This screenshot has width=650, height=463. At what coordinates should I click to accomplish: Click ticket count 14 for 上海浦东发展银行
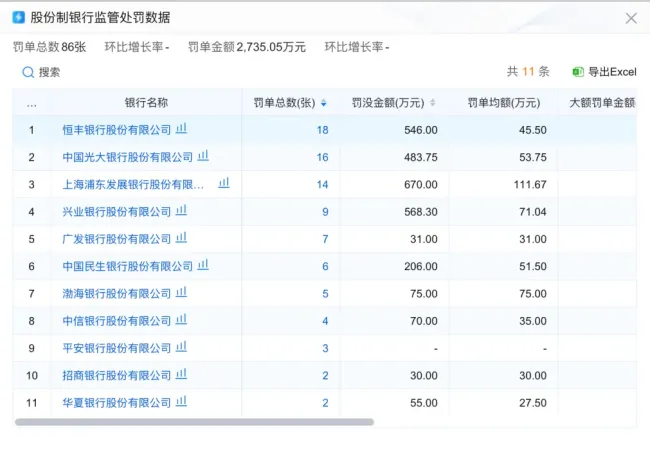tap(323, 184)
